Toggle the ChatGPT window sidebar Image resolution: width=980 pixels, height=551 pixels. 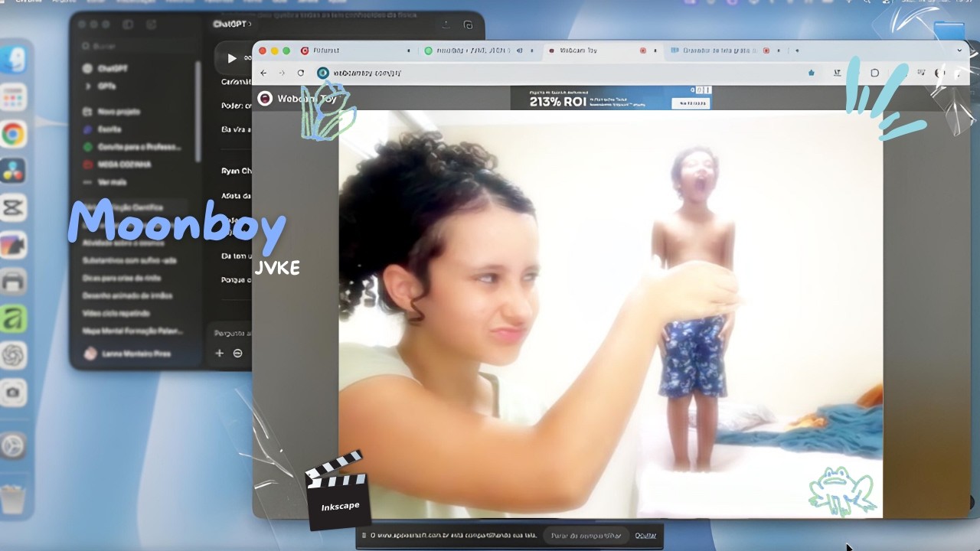click(128, 24)
